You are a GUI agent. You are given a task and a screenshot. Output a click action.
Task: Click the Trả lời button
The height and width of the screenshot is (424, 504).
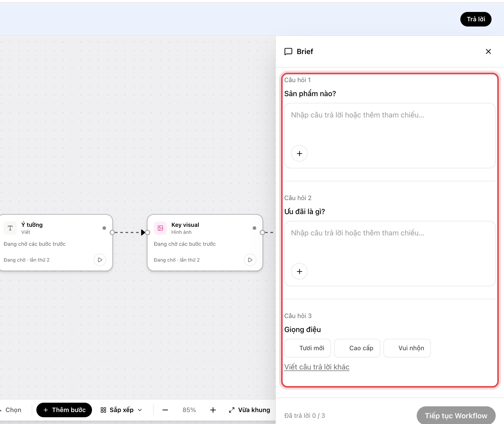476,19
